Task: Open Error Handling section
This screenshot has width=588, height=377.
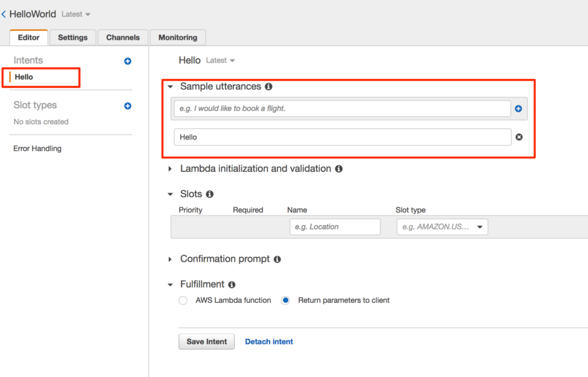Action: tap(37, 148)
